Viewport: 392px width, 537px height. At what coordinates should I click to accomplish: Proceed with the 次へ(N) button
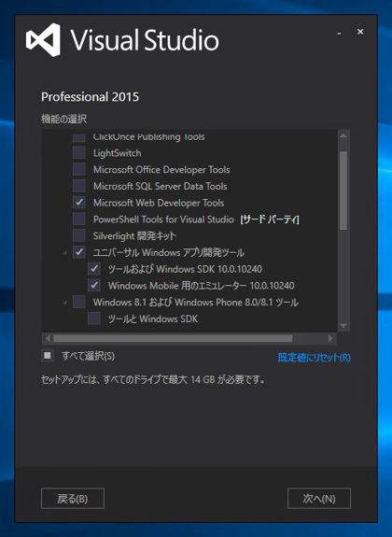(319, 499)
